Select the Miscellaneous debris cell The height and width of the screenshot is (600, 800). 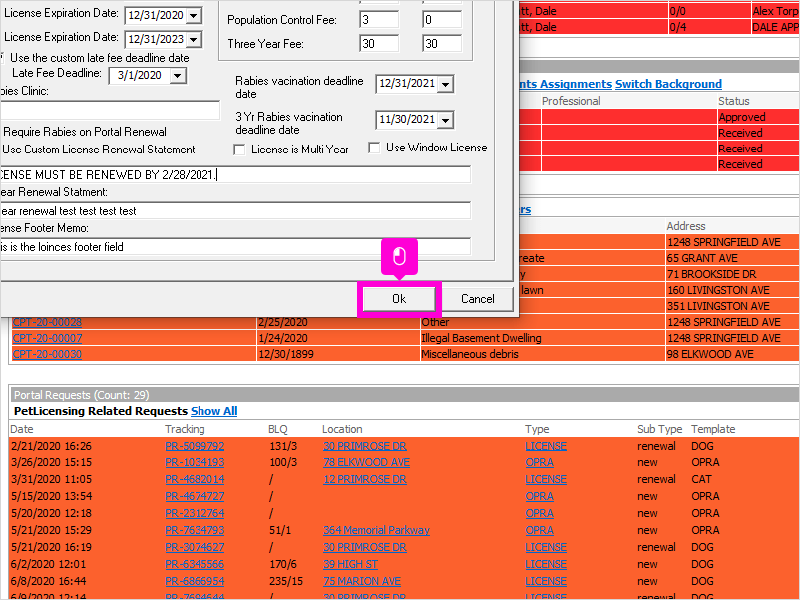pos(542,354)
